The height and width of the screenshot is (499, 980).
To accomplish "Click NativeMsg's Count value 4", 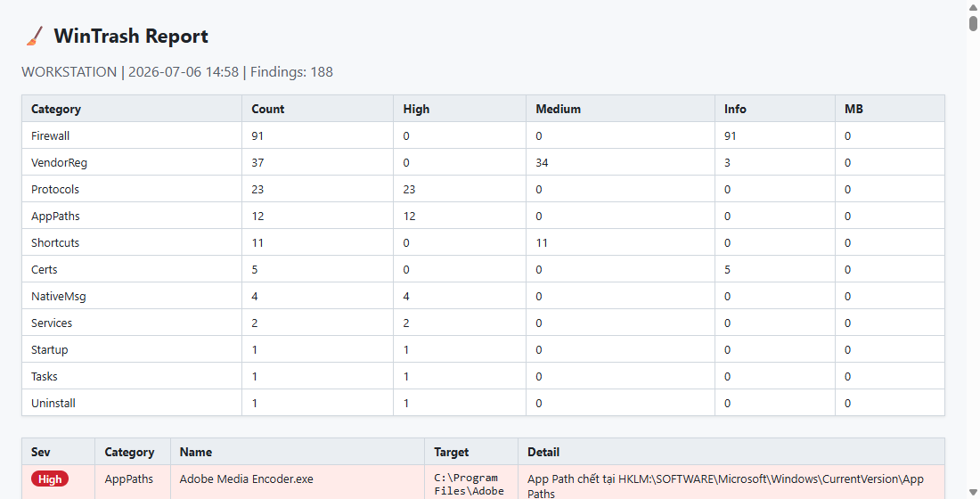I will [255, 297].
